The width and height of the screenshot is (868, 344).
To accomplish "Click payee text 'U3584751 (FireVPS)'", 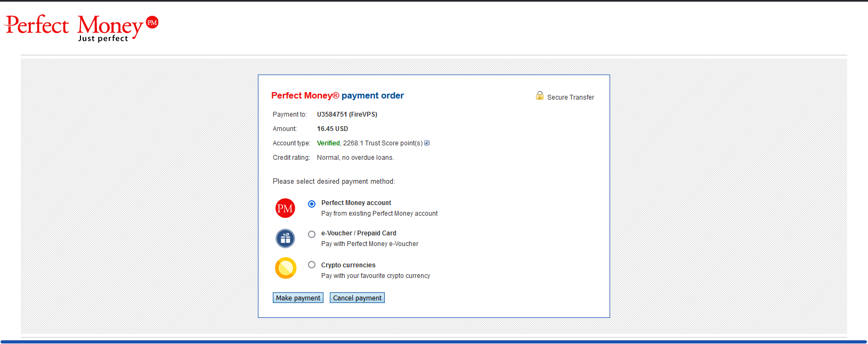I will (347, 114).
